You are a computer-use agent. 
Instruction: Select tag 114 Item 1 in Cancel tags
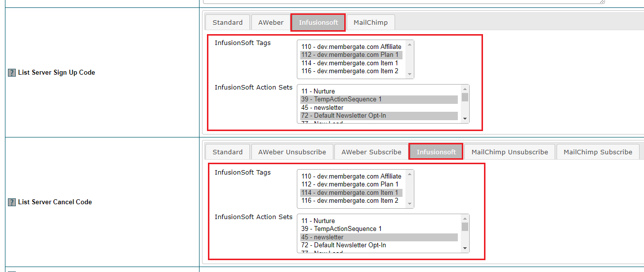click(x=352, y=192)
